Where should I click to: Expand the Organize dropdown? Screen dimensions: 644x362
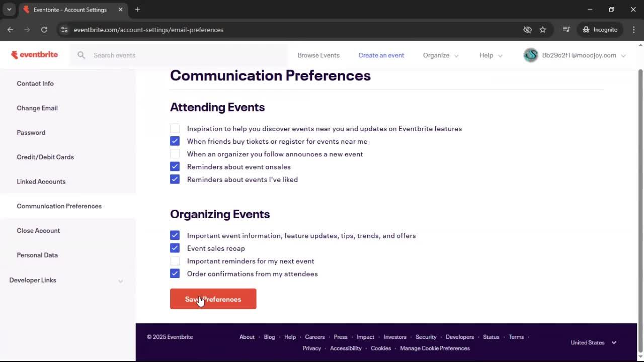[441, 55]
